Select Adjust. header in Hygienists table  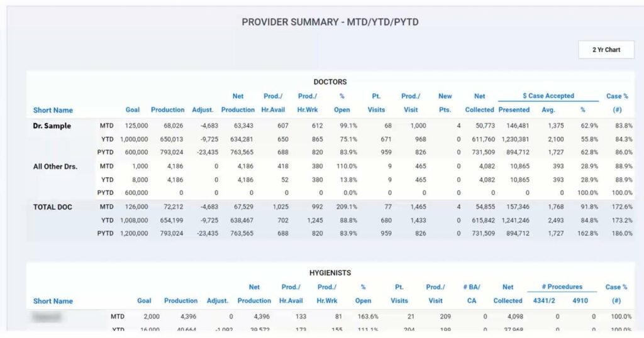[x=217, y=301]
